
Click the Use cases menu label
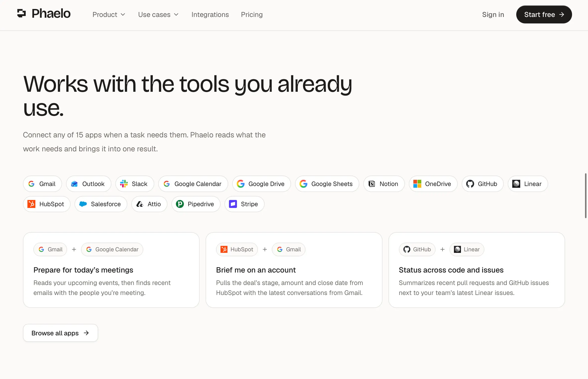tap(154, 14)
